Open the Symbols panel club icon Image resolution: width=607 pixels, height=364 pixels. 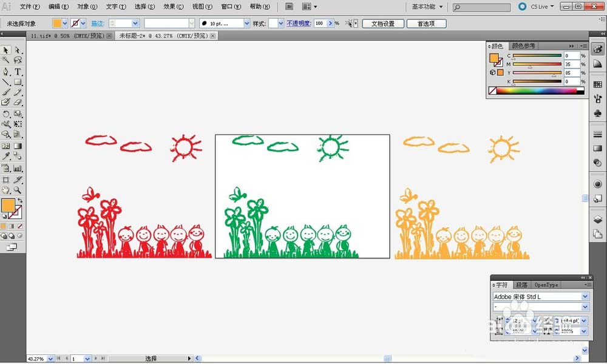(598, 113)
